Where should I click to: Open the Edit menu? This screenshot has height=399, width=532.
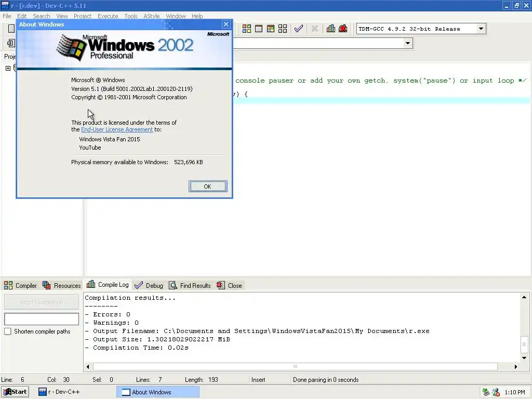[x=22, y=16]
